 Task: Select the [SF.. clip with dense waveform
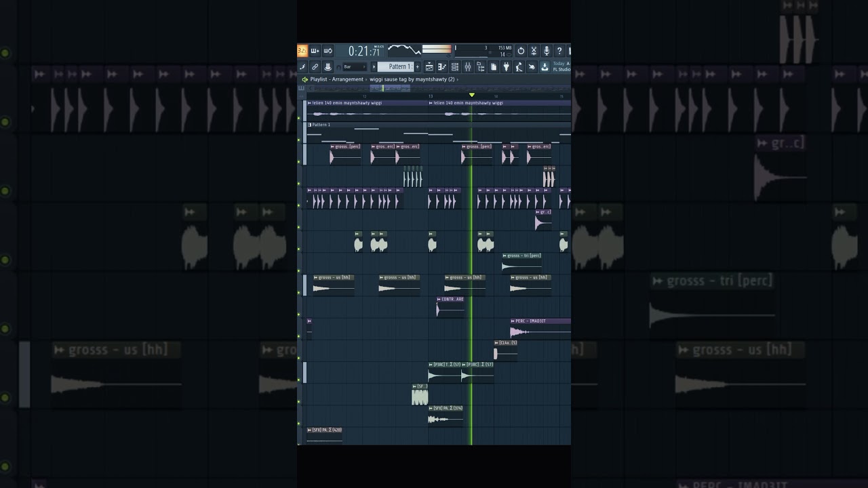[x=420, y=394]
